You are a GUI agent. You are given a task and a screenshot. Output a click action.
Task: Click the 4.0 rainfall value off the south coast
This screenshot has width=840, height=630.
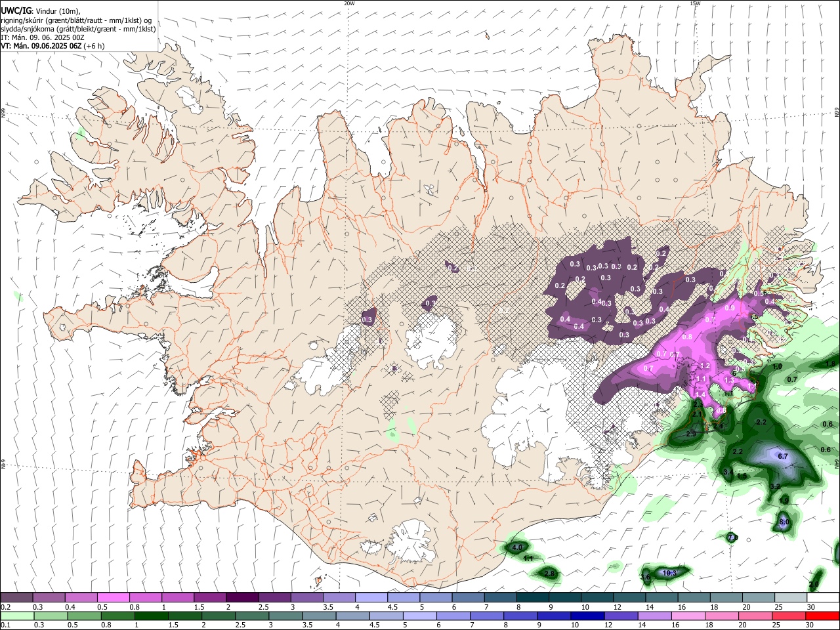tap(517, 547)
